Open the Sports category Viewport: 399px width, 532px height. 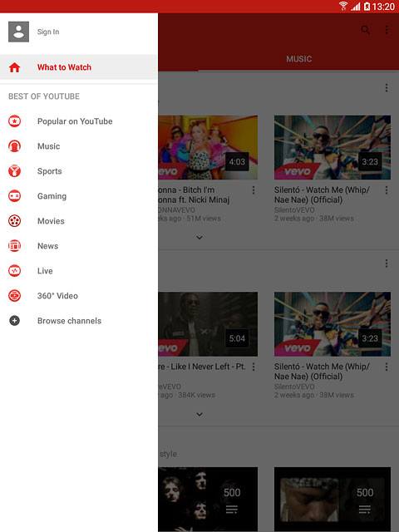pos(79,171)
